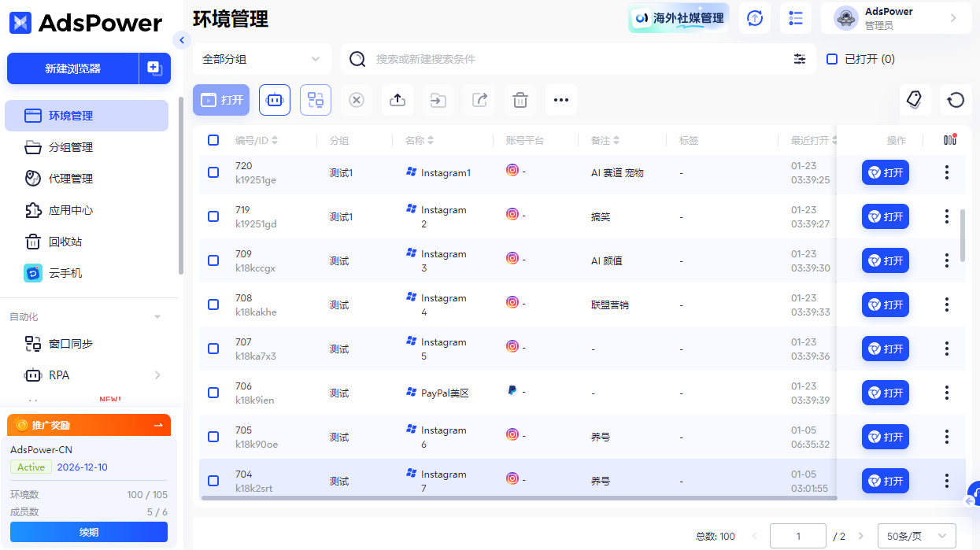This screenshot has height=550, width=980.
Task: Click the update sync icon in the top bar
Action: coord(755,17)
